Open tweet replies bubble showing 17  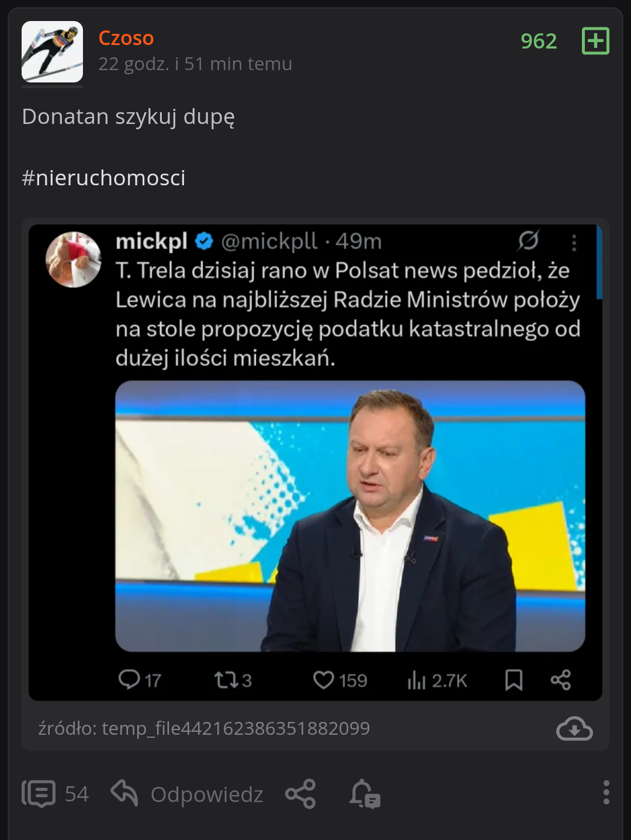[129, 679]
